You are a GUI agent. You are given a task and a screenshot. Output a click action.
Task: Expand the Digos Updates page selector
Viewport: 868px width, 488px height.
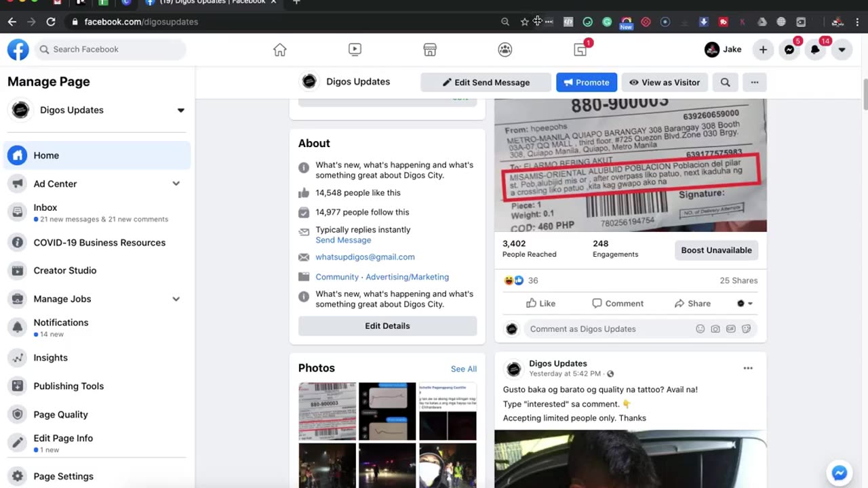[x=181, y=110]
